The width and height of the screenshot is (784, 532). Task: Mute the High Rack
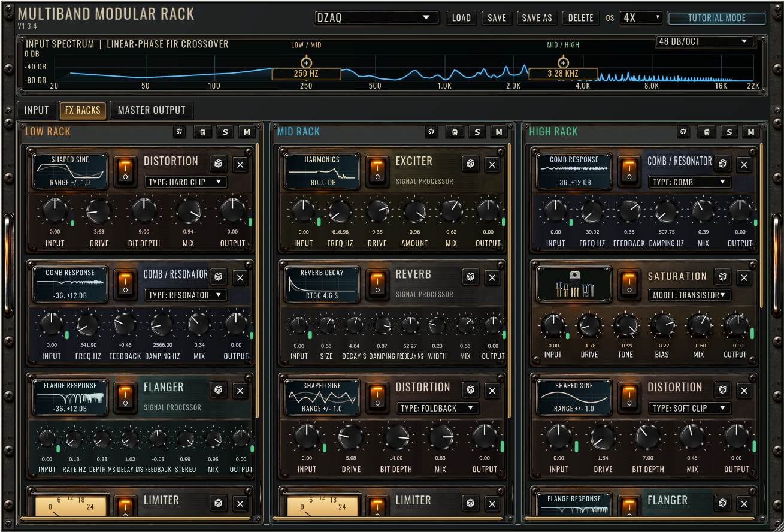(751, 132)
